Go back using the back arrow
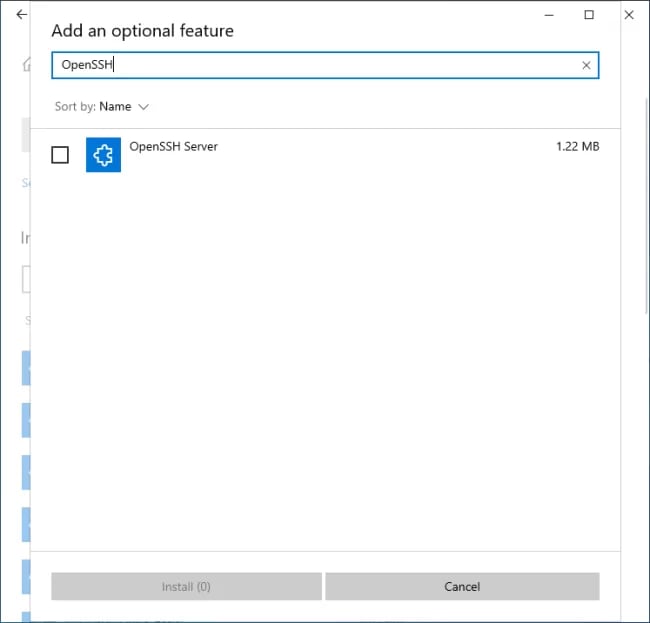The image size is (650, 623). click(x=21, y=15)
